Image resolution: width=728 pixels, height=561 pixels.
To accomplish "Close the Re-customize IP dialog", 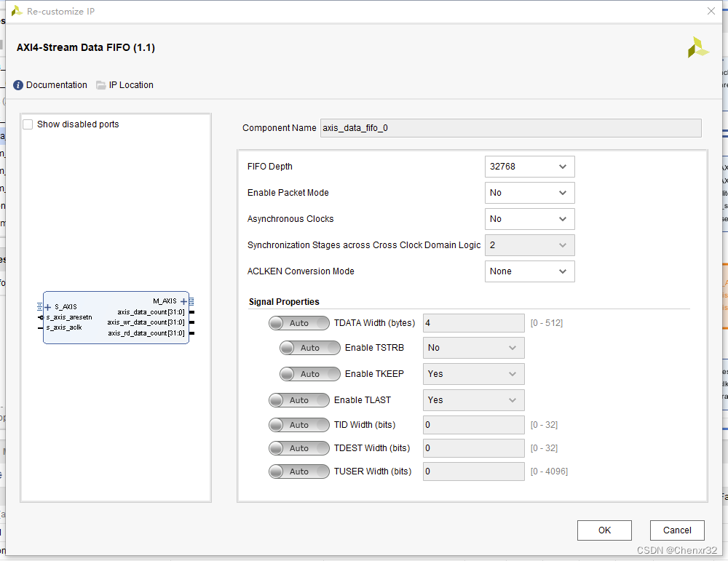I will click(711, 11).
